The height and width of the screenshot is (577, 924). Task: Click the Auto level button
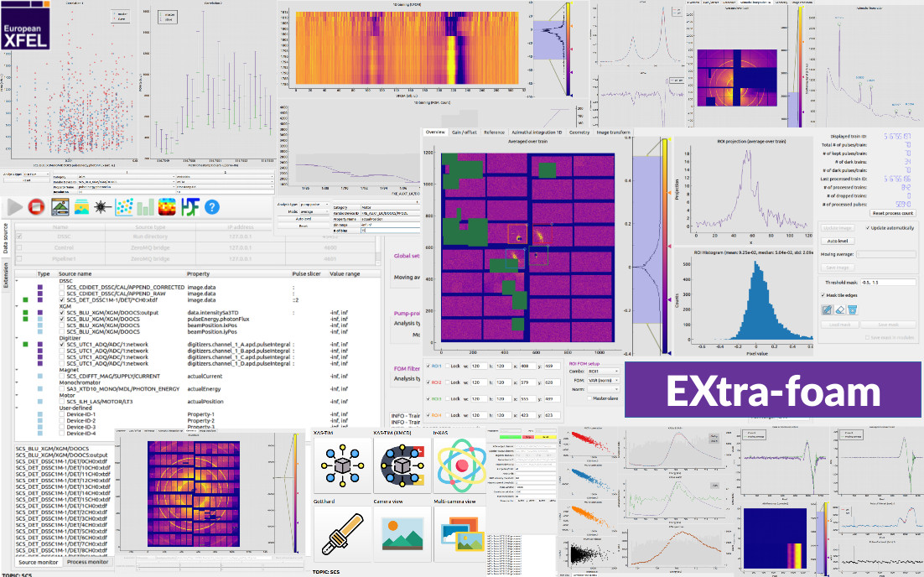coord(838,241)
